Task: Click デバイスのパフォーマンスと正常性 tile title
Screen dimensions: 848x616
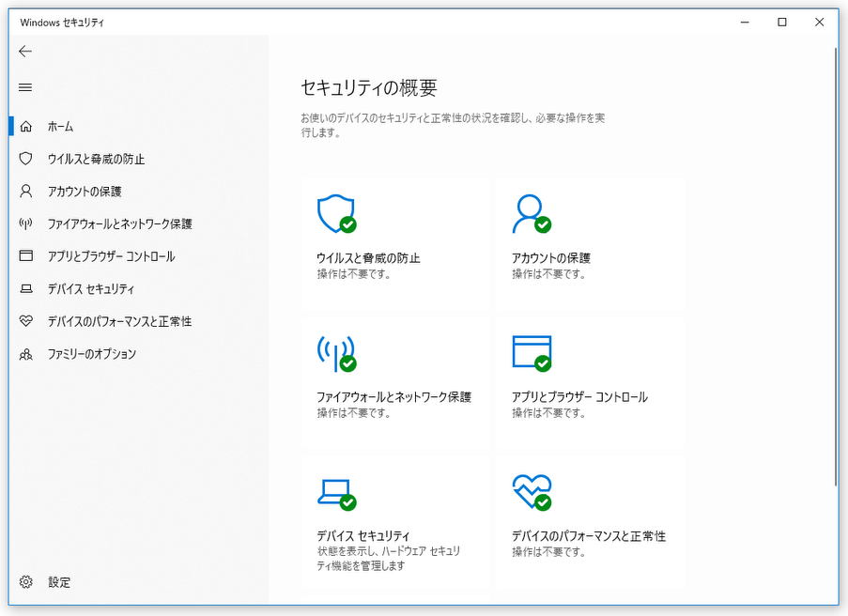Action: (589, 536)
